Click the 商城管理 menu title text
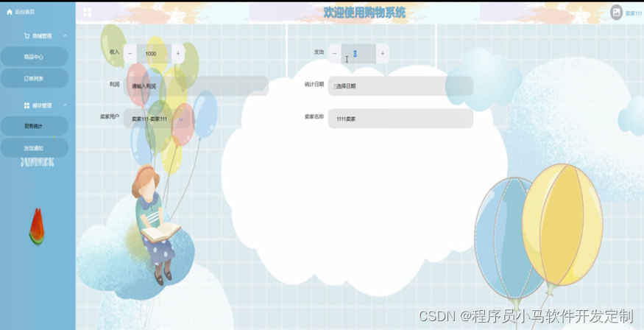Viewport: 644px width, 330px height. (42, 36)
